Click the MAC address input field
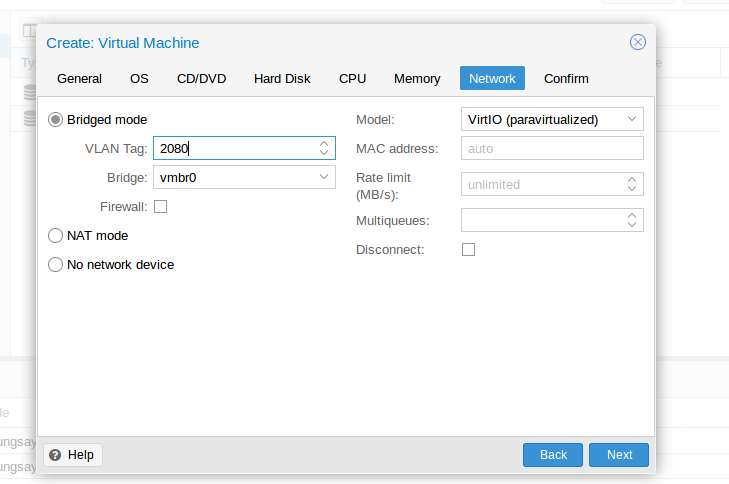Image resolution: width=729 pixels, height=484 pixels. pos(551,149)
